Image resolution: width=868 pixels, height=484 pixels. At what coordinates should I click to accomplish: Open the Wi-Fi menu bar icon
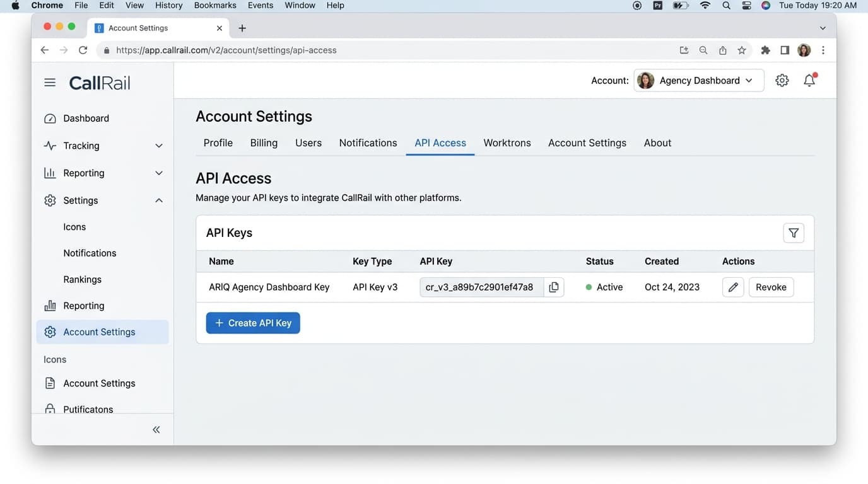click(x=705, y=5)
